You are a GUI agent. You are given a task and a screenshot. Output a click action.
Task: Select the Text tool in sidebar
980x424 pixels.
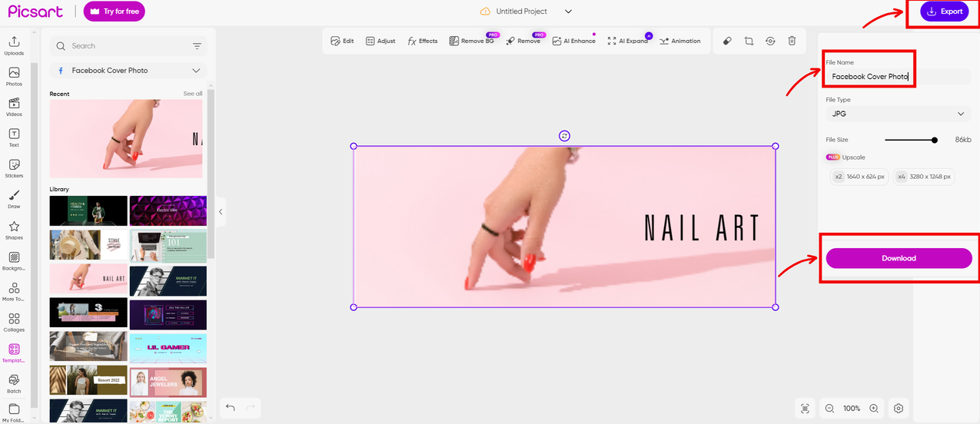[14, 137]
